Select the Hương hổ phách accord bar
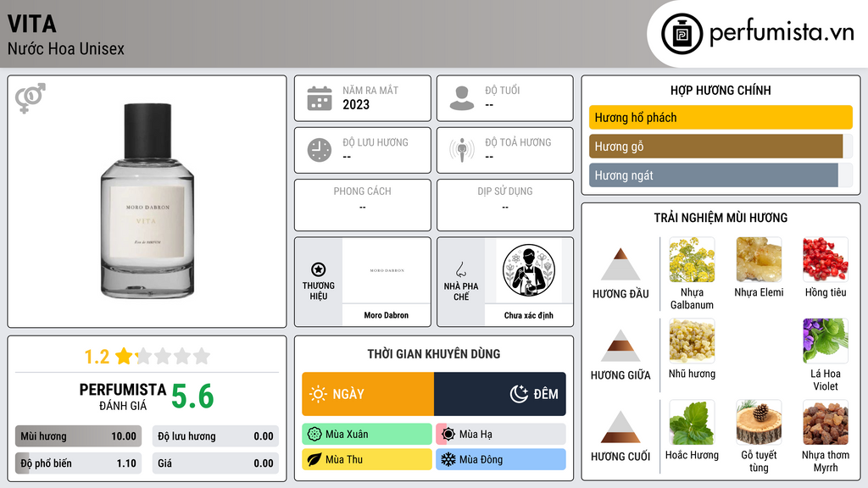 coord(721,117)
